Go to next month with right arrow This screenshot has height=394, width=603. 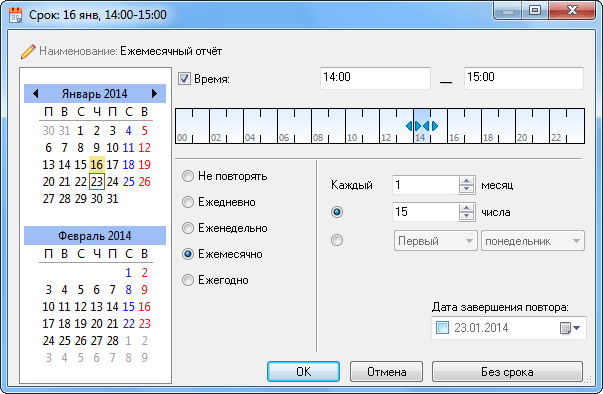click(x=155, y=93)
